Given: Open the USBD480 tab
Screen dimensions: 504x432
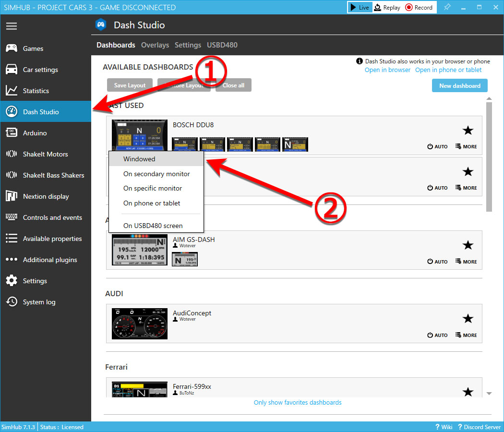Looking at the screenshot, I should [x=222, y=45].
